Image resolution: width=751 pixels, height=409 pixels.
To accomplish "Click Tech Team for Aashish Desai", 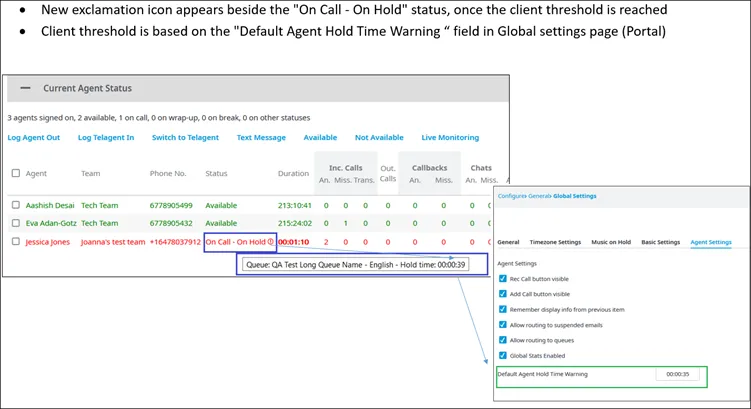I will pyautogui.click(x=100, y=205).
